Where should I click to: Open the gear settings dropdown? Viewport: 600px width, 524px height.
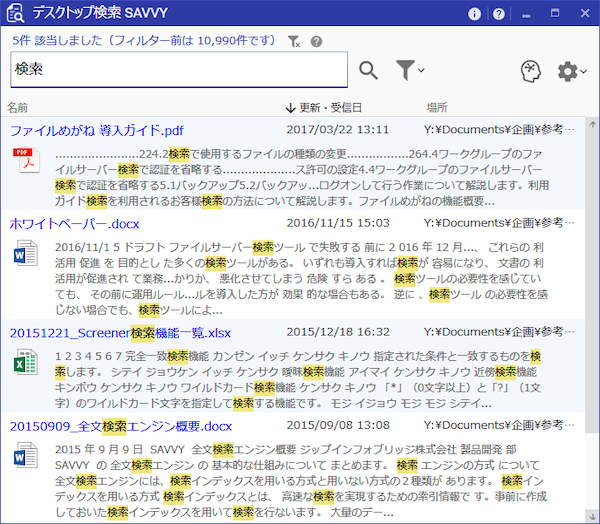tap(572, 71)
